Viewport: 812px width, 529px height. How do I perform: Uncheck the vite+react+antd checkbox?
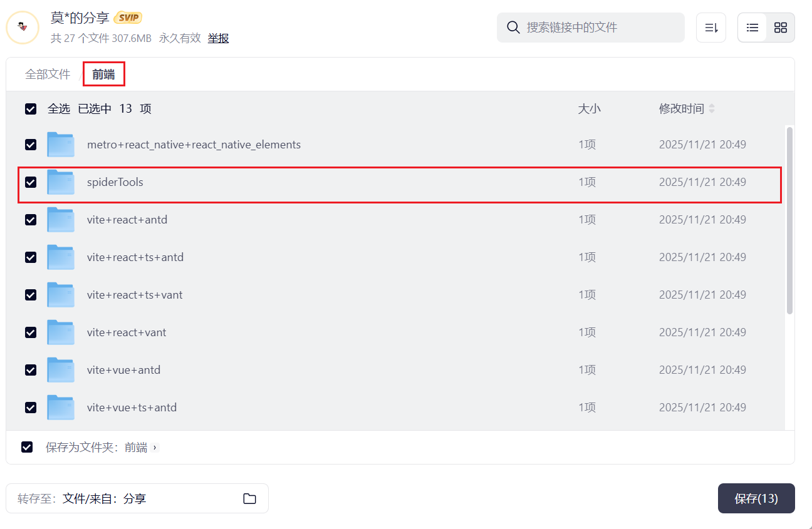pyautogui.click(x=31, y=220)
